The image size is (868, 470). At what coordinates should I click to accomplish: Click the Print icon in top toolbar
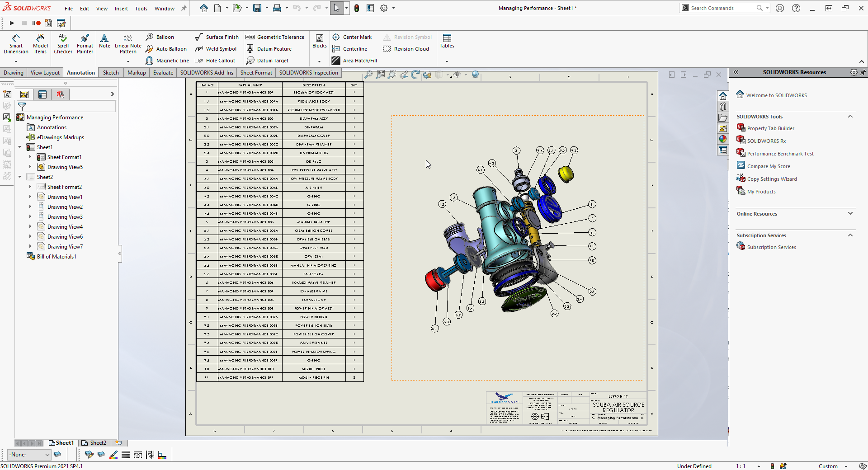point(277,8)
